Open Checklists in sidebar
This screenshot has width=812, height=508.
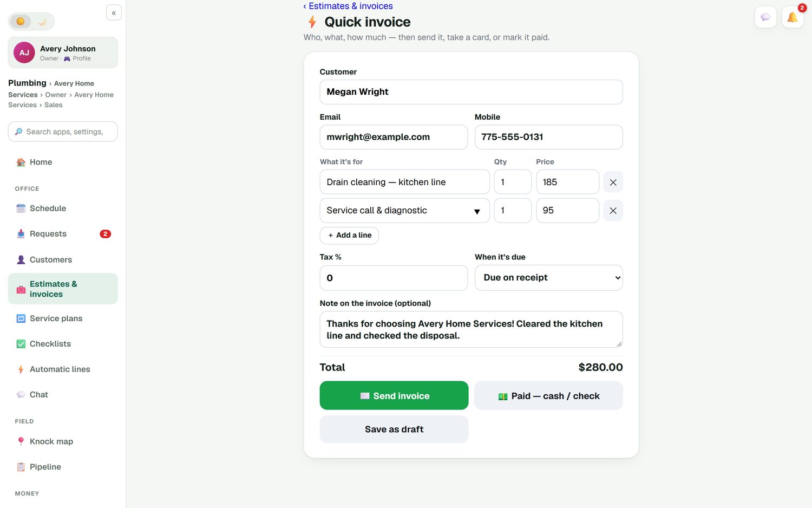tap(63, 344)
